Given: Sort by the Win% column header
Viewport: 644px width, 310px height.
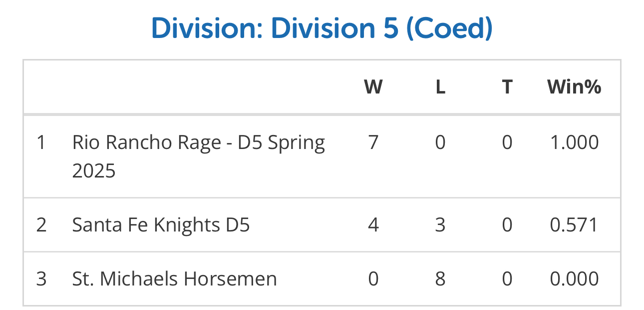Looking at the screenshot, I should click(x=574, y=87).
